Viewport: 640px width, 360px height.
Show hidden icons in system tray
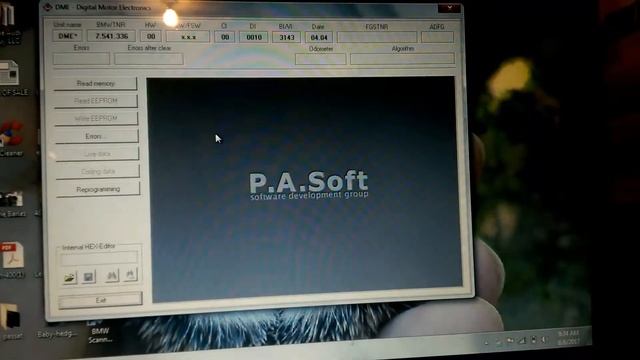point(486,342)
